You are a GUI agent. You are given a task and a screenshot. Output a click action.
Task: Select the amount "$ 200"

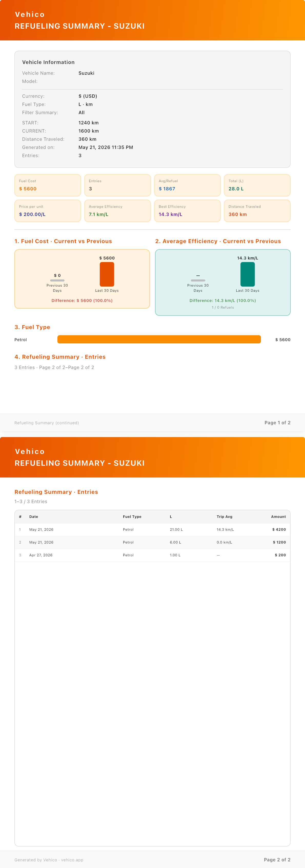coord(280,555)
